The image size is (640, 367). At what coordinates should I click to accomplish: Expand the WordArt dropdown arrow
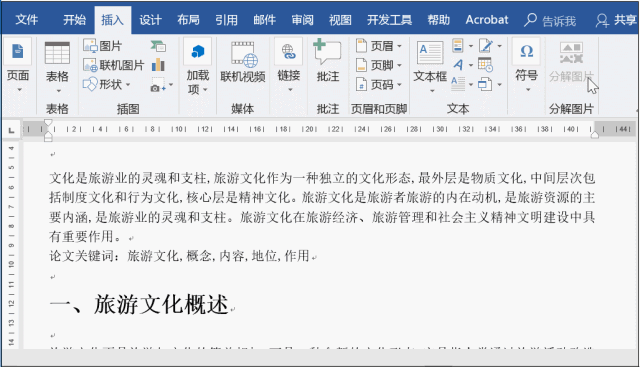coord(471,65)
